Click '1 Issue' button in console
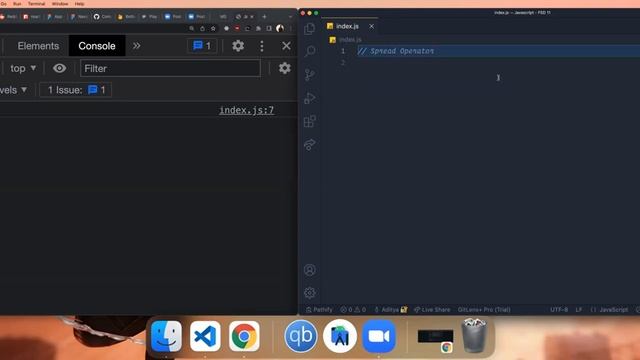640x360 pixels. tap(76, 90)
